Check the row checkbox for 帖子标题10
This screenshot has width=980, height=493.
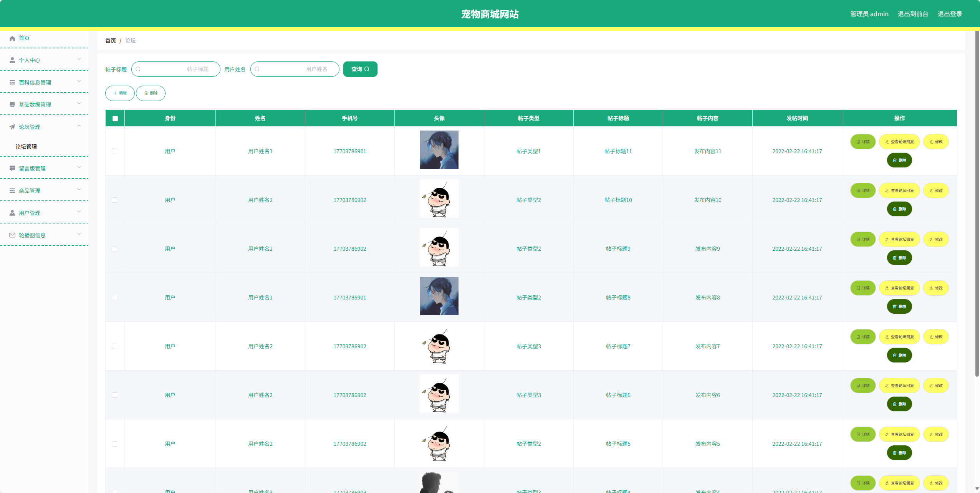click(x=114, y=200)
